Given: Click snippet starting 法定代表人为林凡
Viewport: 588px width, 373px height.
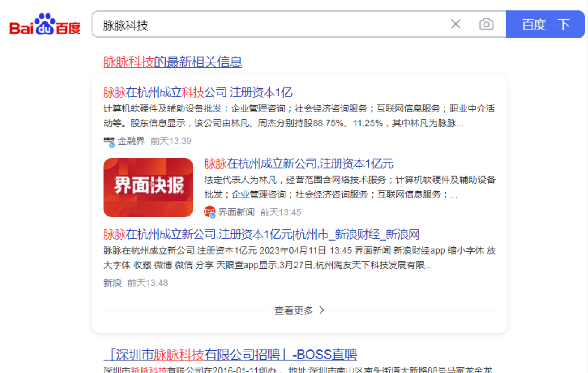Looking at the screenshot, I should pyautogui.click(x=350, y=187).
